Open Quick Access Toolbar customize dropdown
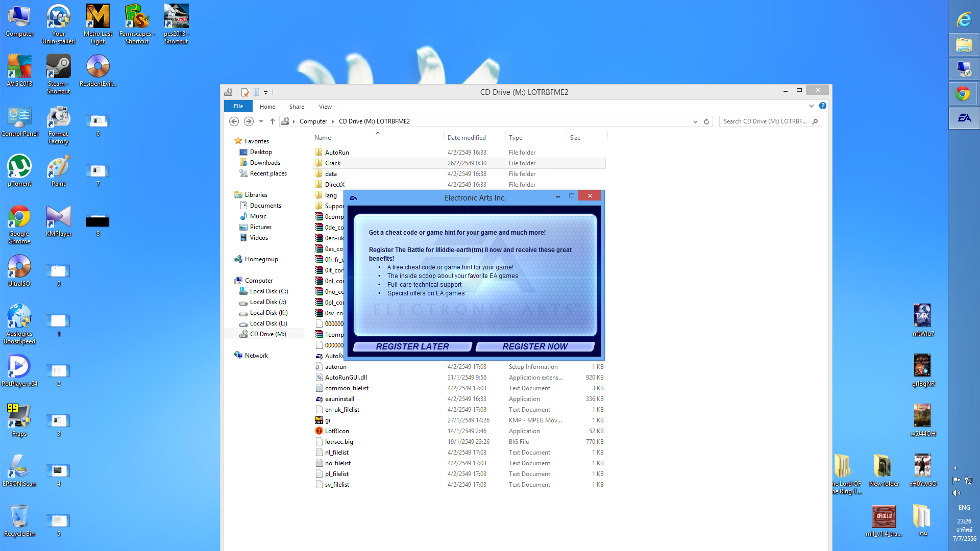This screenshot has height=551, width=980. coord(265,92)
